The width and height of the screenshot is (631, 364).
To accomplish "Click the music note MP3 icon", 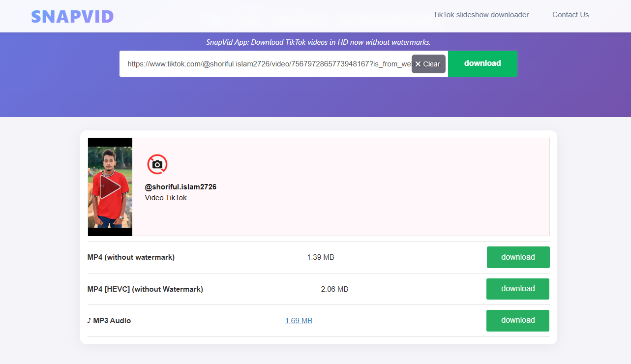I will click(89, 321).
